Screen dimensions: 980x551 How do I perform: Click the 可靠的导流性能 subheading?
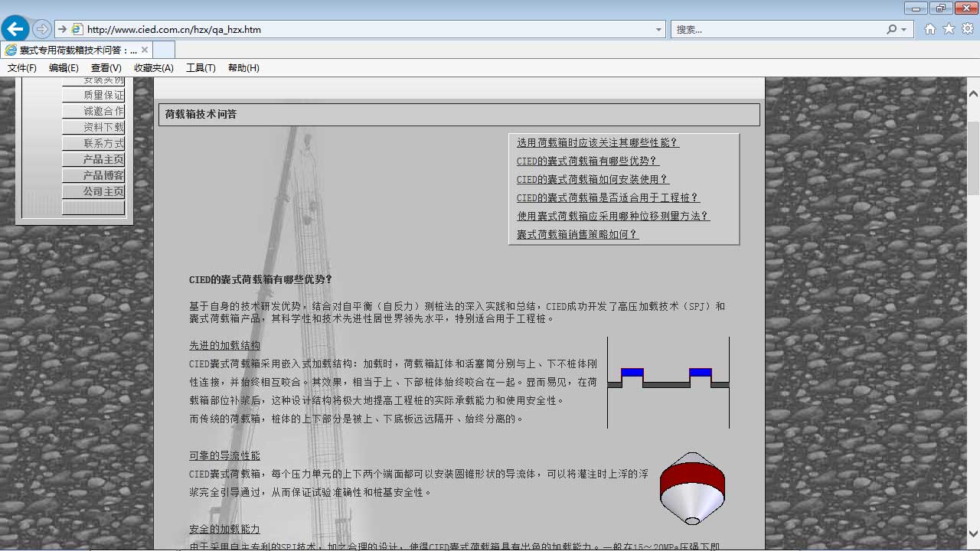pyautogui.click(x=224, y=455)
